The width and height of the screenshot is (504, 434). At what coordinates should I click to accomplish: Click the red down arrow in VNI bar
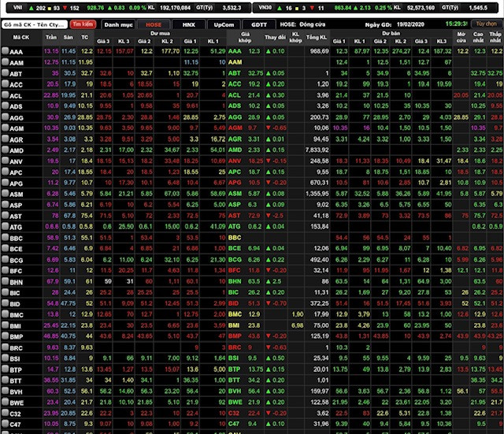point(65,6)
